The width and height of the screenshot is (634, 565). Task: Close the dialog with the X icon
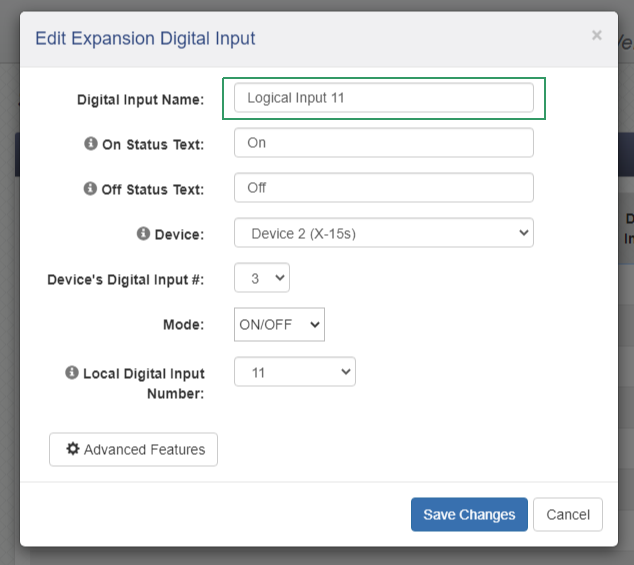click(x=597, y=36)
